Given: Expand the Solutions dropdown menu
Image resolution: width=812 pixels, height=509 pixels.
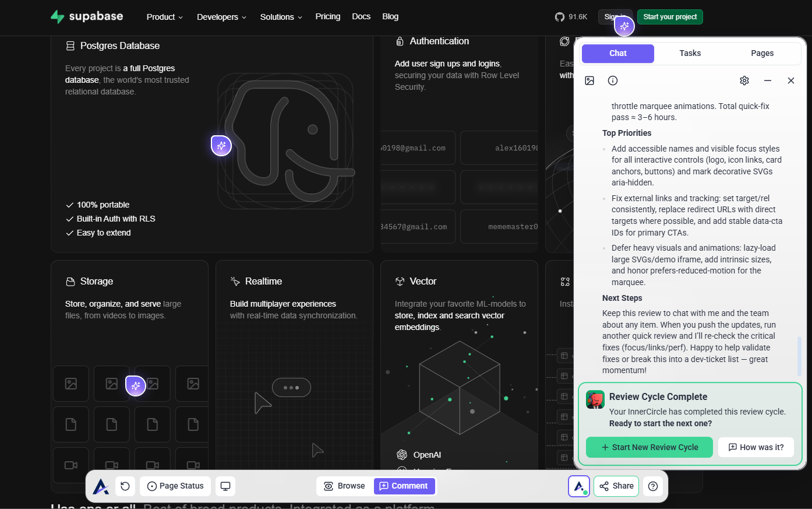Looking at the screenshot, I should [x=281, y=17].
